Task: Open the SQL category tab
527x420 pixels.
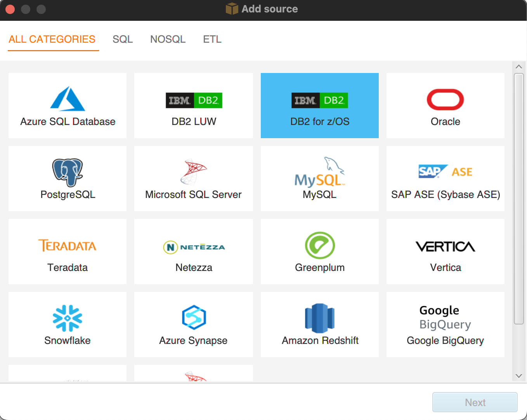Action: tap(123, 39)
